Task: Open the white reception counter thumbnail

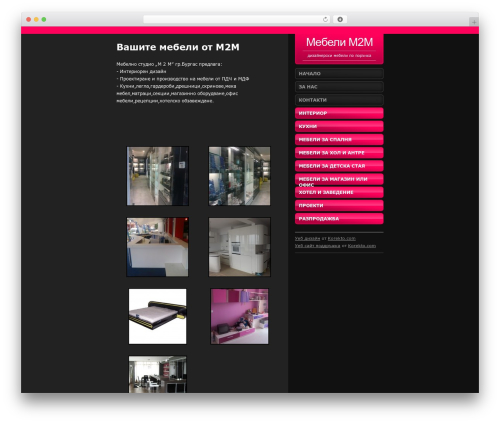Action: (x=158, y=247)
